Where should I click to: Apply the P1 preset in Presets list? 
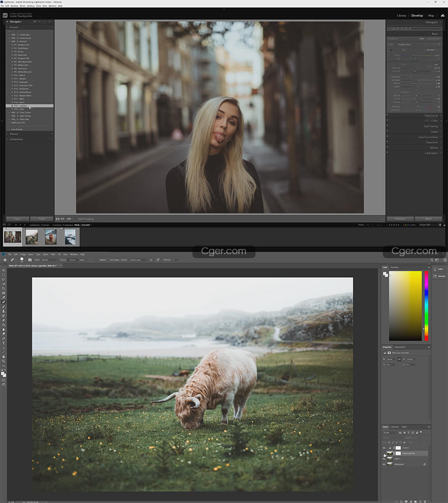coord(21,45)
